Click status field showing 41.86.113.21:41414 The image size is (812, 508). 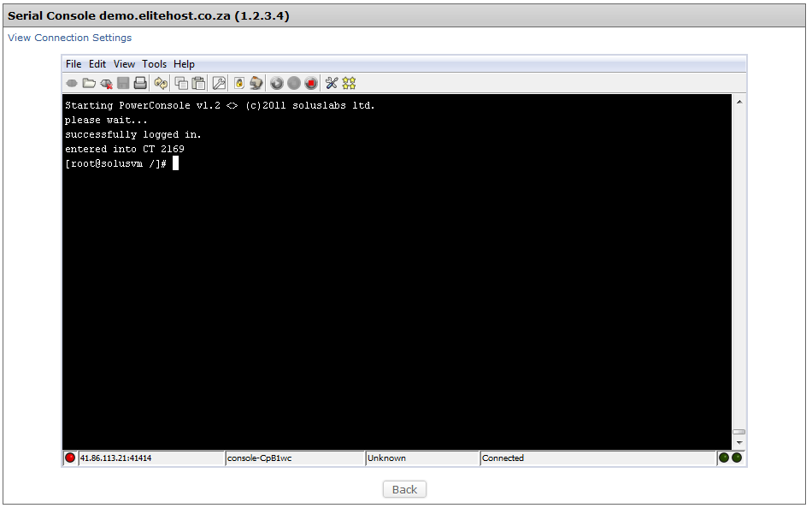click(151, 458)
